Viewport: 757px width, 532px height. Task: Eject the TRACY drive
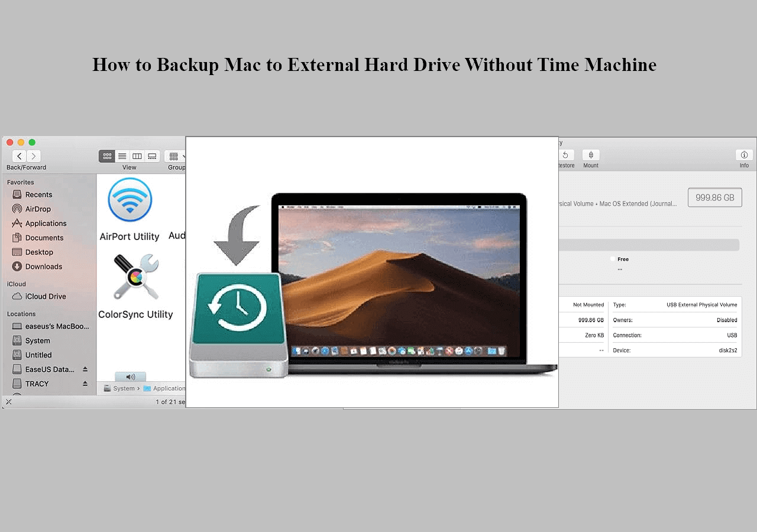[x=85, y=384]
